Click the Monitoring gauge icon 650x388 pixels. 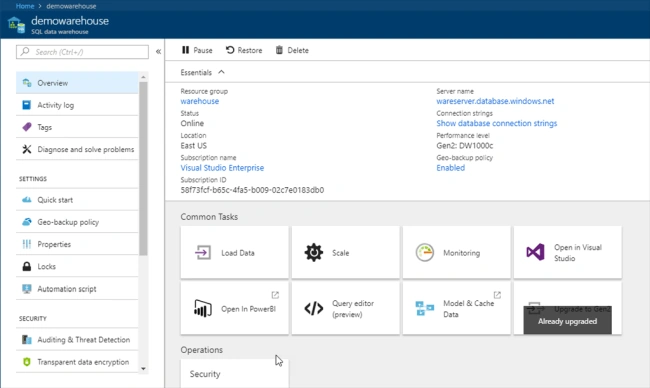(425, 252)
